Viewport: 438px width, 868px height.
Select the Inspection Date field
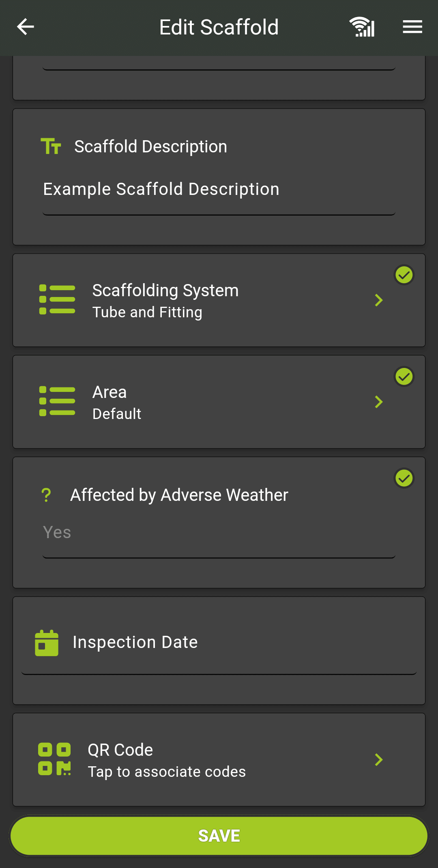(219, 656)
